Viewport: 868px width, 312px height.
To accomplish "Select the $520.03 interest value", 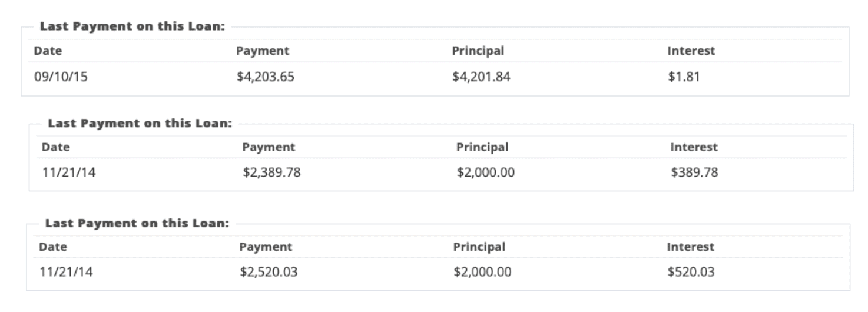I will (x=690, y=273).
